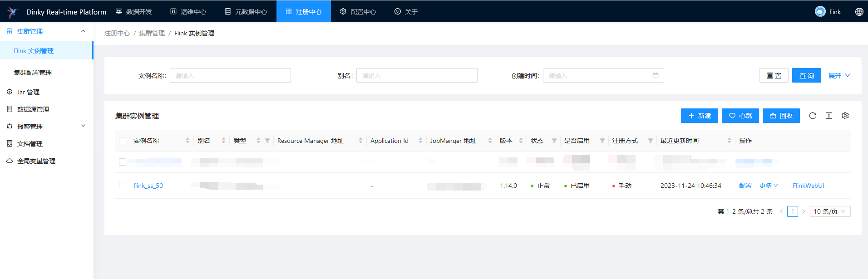Screen dimensions: 868x279
Task: Click the table refresh icon
Action: (x=813, y=116)
